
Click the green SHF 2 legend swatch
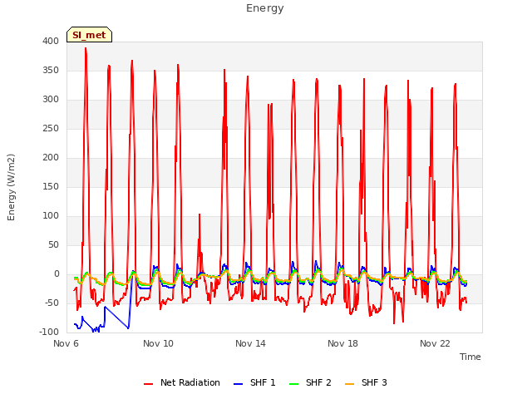tap(293, 384)
